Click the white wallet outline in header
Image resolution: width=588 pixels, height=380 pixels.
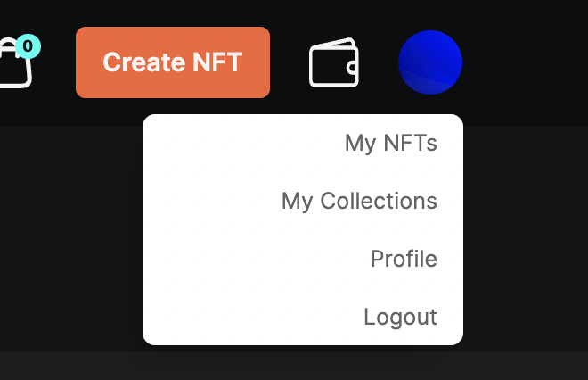click(x=334, y=63)
